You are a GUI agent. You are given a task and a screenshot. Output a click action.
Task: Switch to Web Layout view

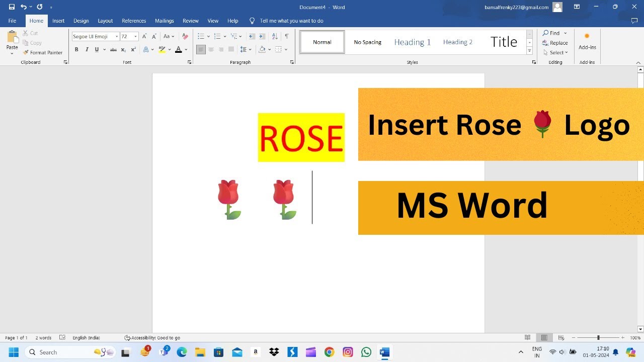pyautogui.click(x=561, y=338)
